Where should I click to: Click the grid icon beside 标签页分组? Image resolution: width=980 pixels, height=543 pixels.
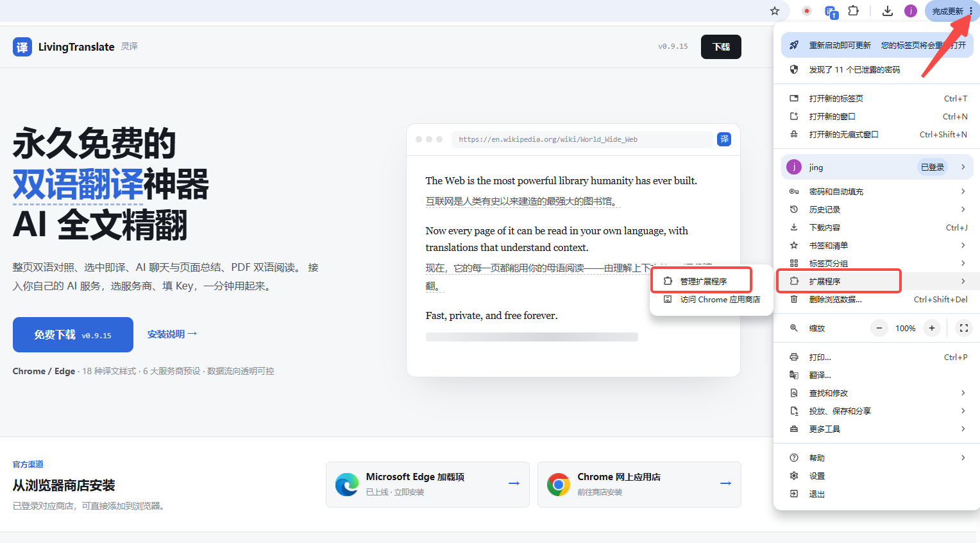(x=794, y=263)
